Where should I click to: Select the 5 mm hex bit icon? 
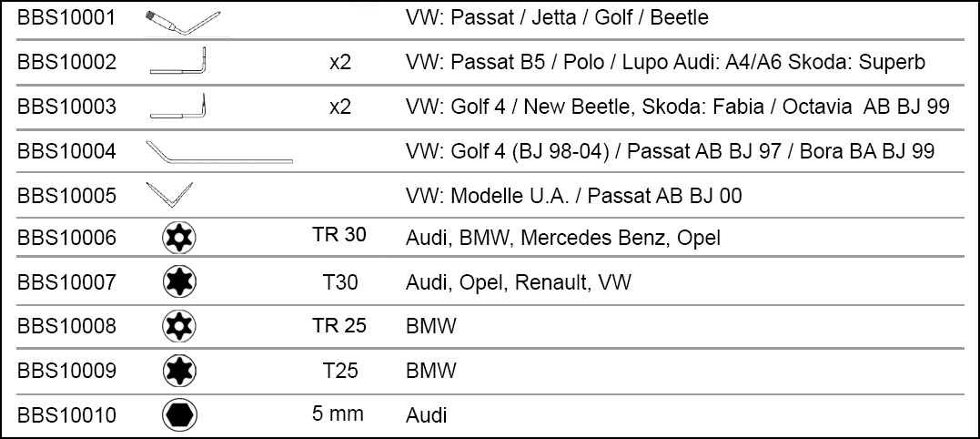tap(178, 415)
